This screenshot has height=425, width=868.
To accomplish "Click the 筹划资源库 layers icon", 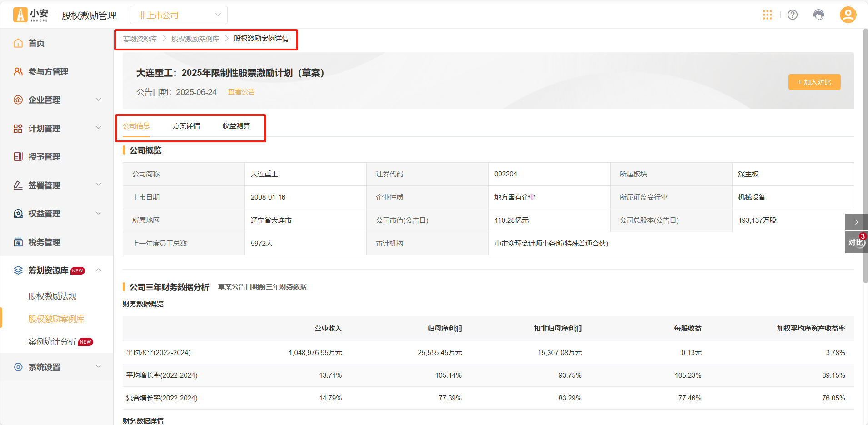I will 18,270.
